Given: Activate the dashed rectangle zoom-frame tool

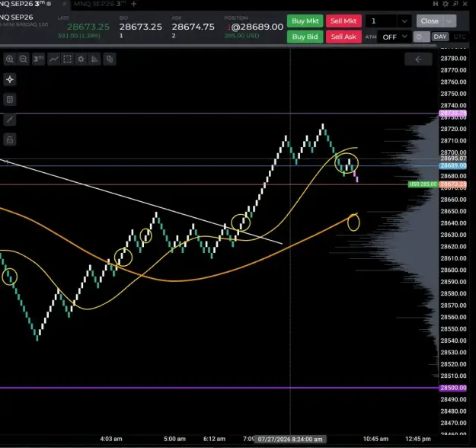Looking at the screenshot, I should (67, 59).
